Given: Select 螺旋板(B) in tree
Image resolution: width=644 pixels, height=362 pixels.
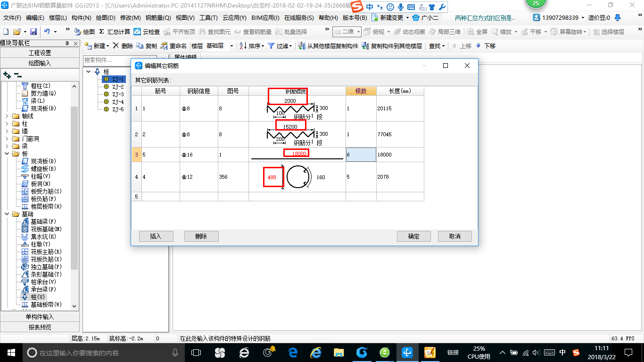Looking at the screenshot, I should (x=43, y=169).
